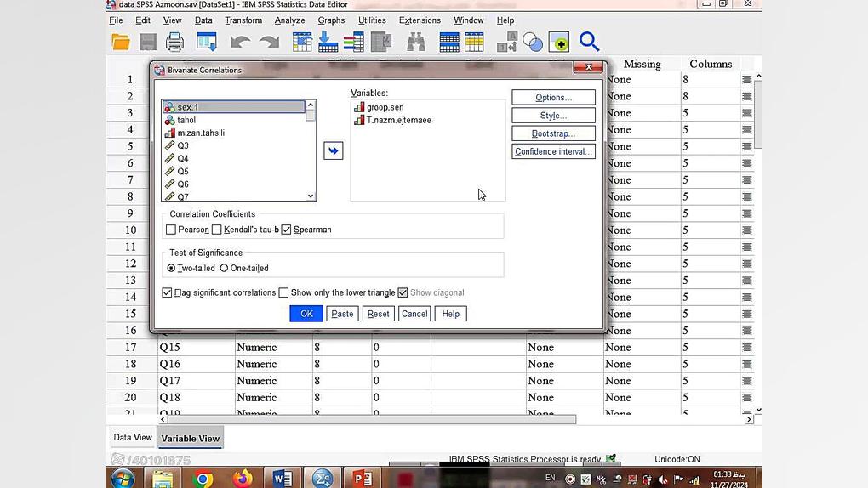The height and width of the screenshot is (488, 868).
Task: Open the Transform menu
Action: (x=243, y=20)
